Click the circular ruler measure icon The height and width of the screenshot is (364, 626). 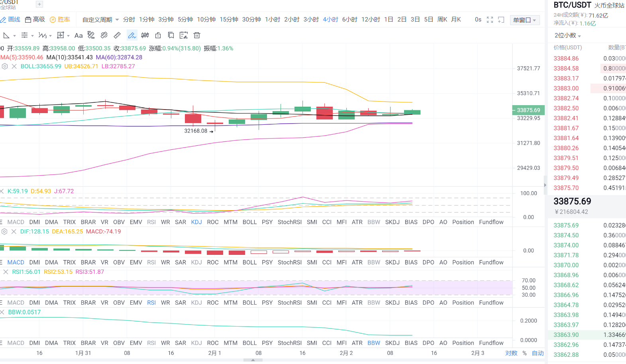coord(104,35)
